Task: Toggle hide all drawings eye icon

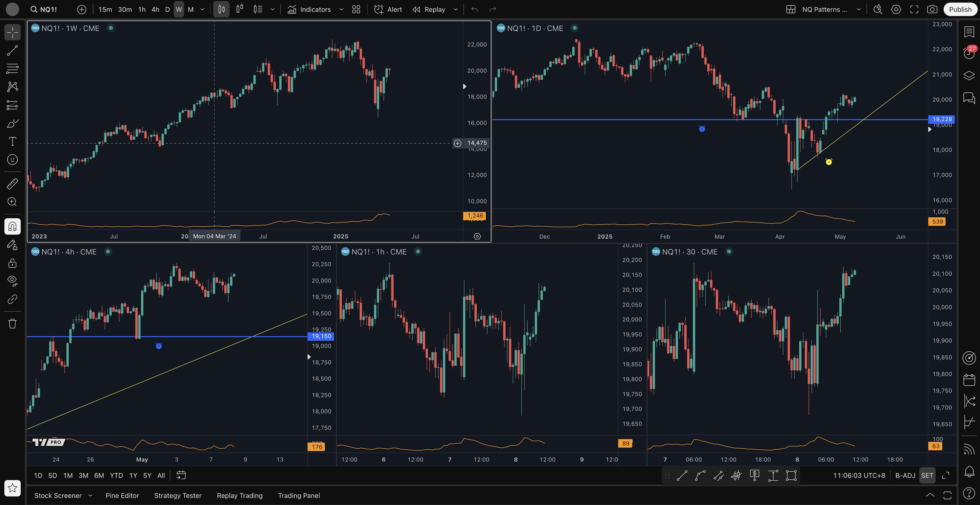Action: [12, 281]
